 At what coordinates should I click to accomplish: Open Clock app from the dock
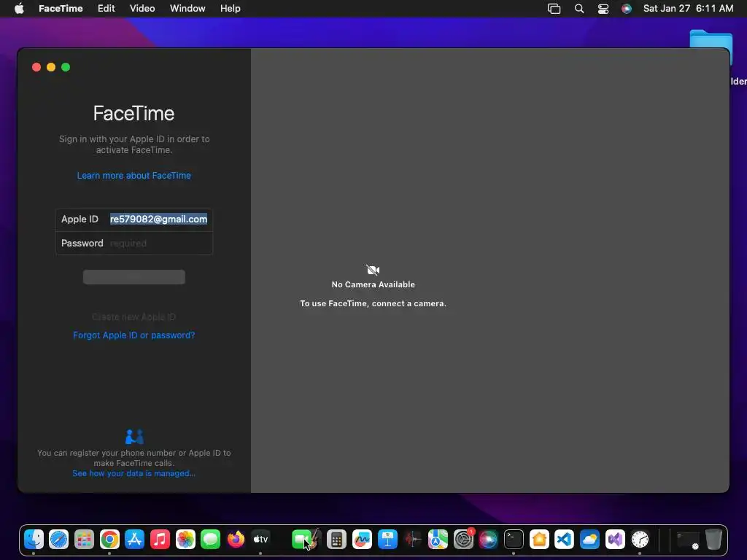pos(640,540)
